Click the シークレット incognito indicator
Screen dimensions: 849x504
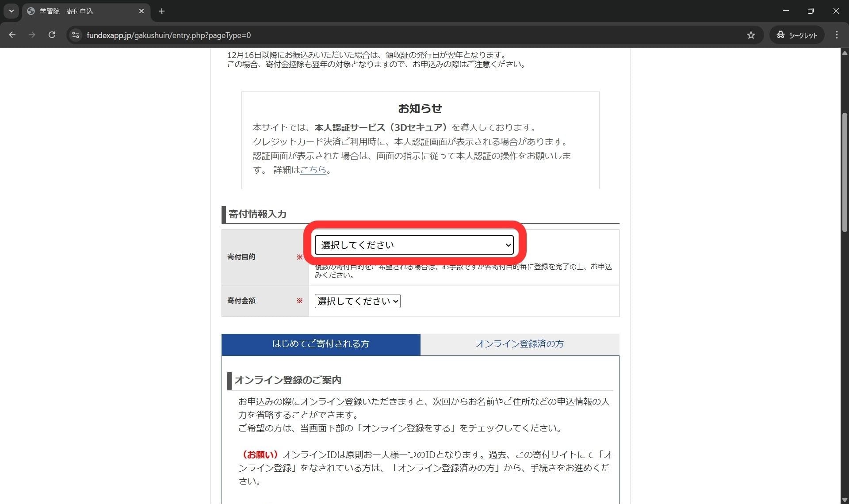(x=797, y=35)
